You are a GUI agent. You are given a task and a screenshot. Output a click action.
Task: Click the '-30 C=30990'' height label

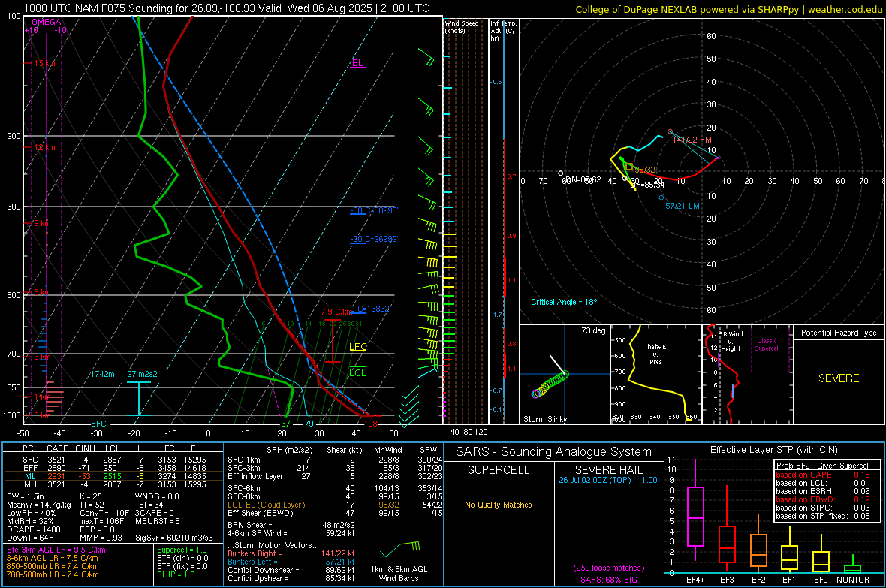coord(374,210)
